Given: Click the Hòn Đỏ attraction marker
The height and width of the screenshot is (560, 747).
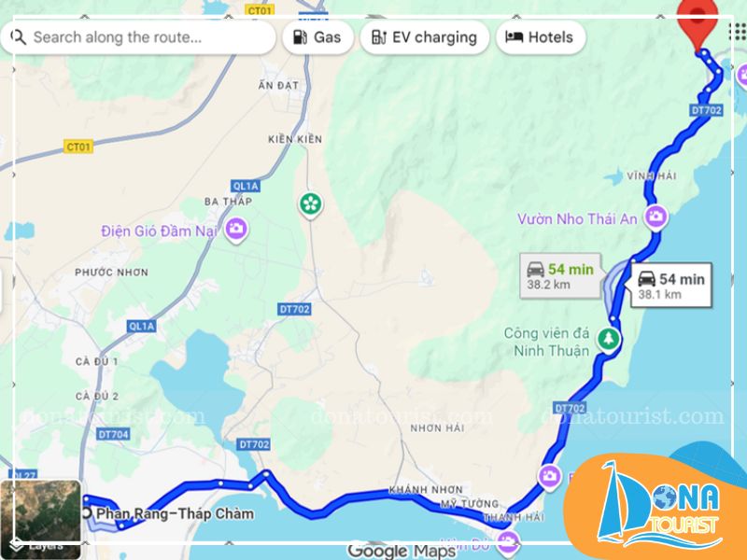Looking at the screenshot, I should click(508, 542).
